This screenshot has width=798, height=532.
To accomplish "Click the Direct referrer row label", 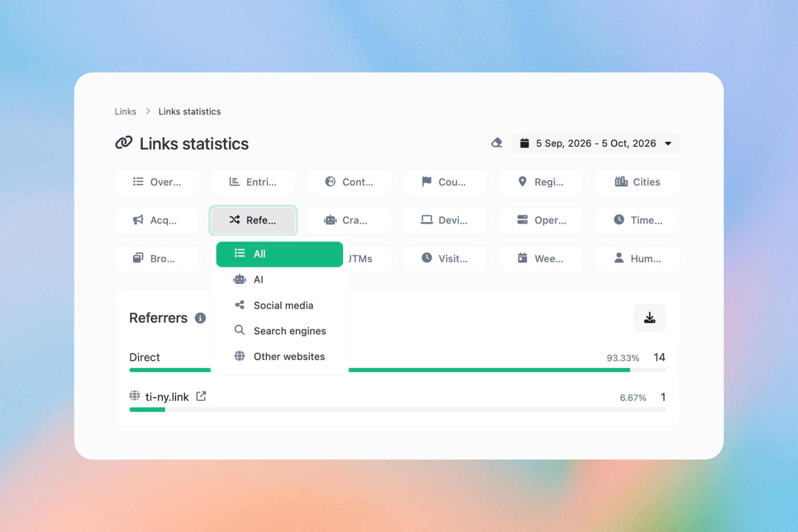I will (x=145, y=357).
